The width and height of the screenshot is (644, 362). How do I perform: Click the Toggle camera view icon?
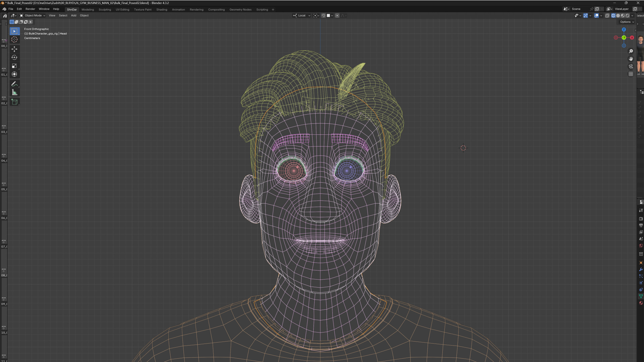(x=631, y=66)
